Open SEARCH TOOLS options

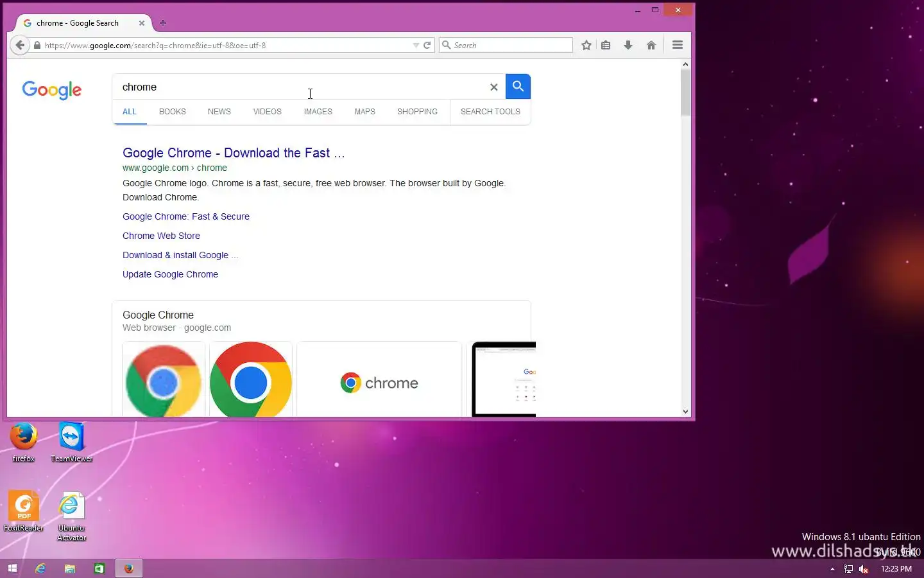[490, 112]
